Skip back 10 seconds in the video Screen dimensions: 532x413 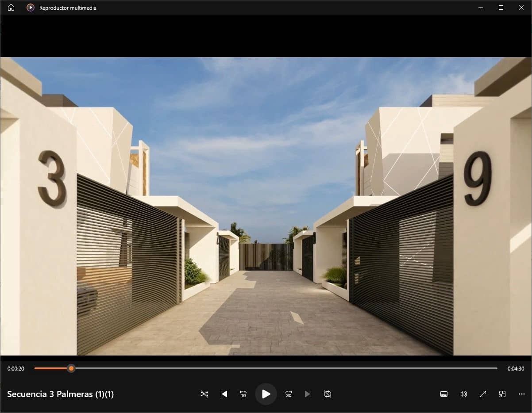(x=243, y=394)
